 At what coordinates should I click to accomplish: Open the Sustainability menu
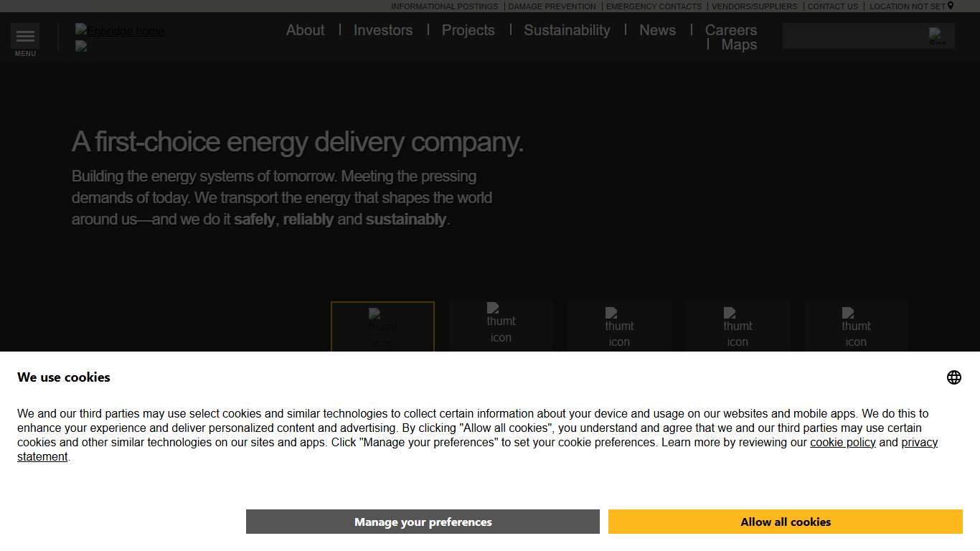pyautogui.click(x=567, y=30)
